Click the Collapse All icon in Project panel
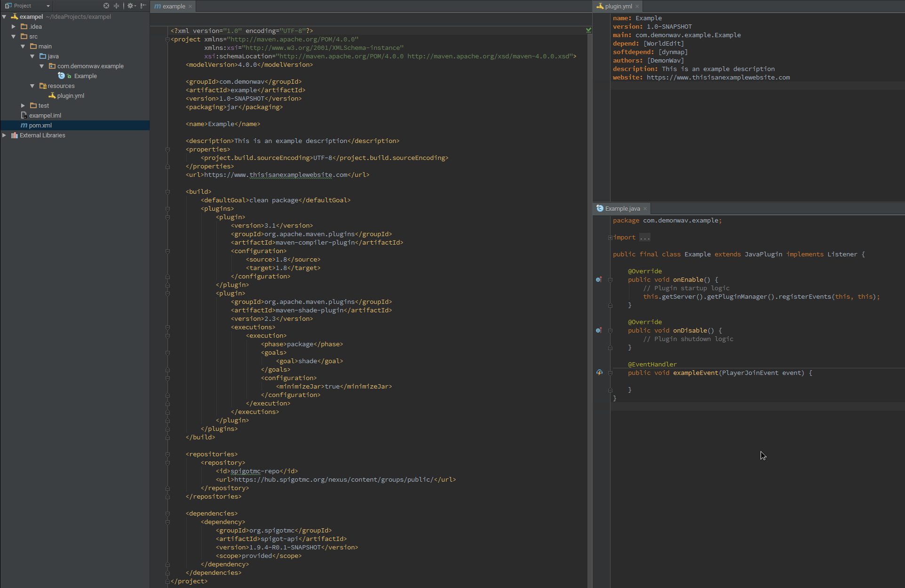 tap(117, 6)
